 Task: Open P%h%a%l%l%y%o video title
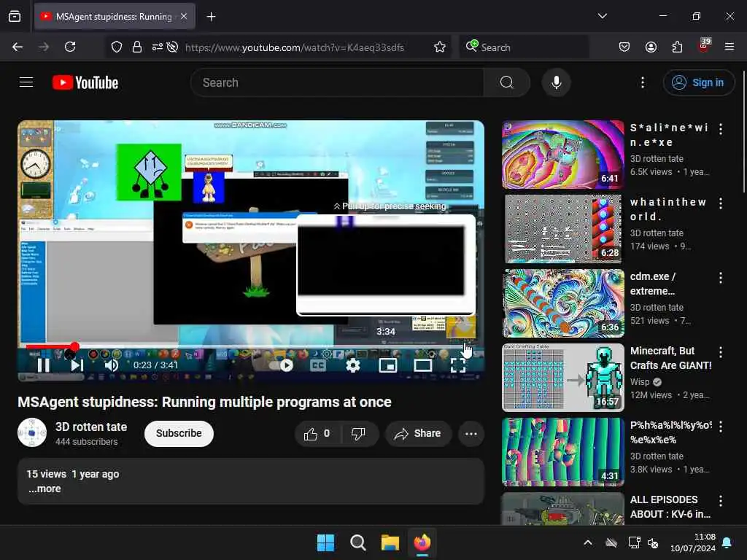pyautogui.click(x=671, y=432)
